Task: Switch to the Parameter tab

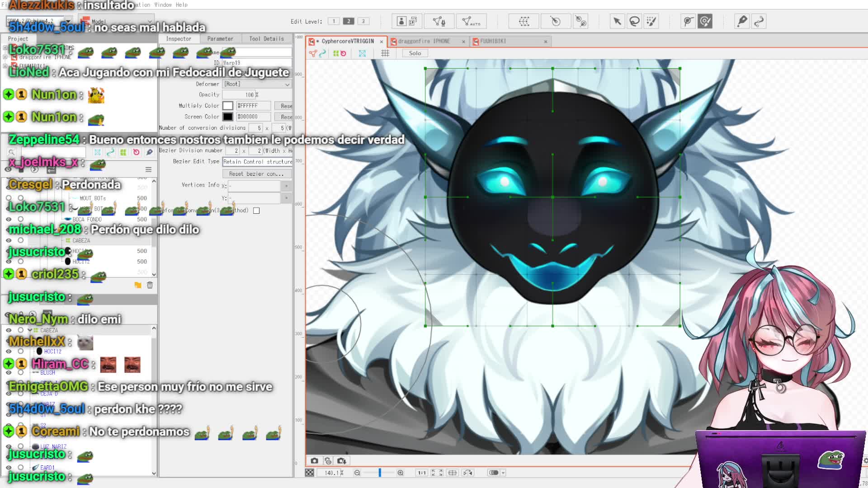Action: point(220,39)
